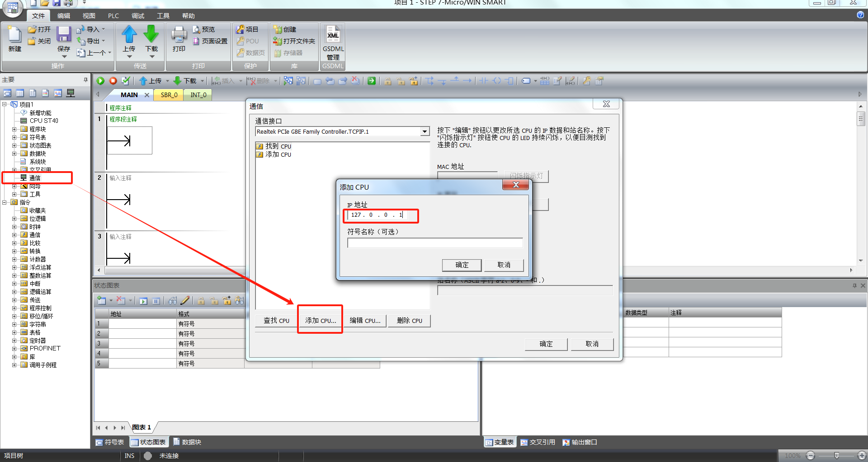Image resolution: width=868 pixels, height=462 pixels.
Task: Click the help question mark icon
Action: tap(860, 15)
